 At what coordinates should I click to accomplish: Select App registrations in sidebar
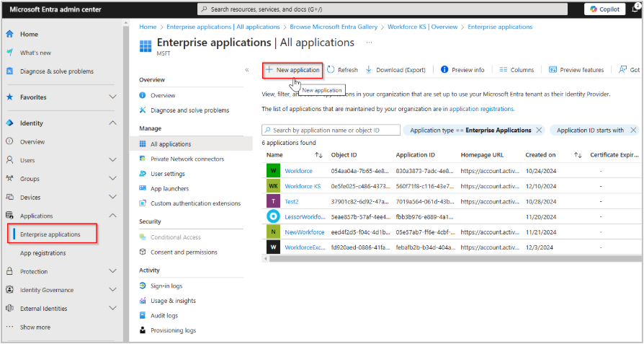[x=43, y=253]
